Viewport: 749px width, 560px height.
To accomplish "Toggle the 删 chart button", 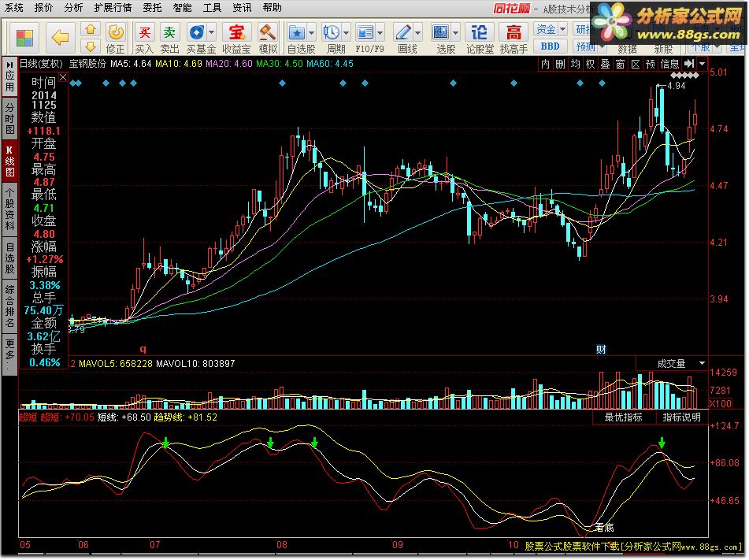I will (560, 64).
